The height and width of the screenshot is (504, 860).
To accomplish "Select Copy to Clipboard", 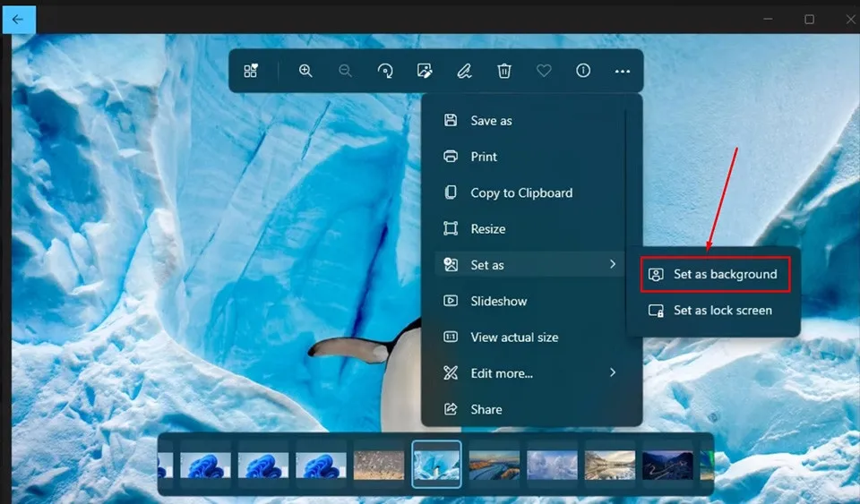I will tap(520, 192).
